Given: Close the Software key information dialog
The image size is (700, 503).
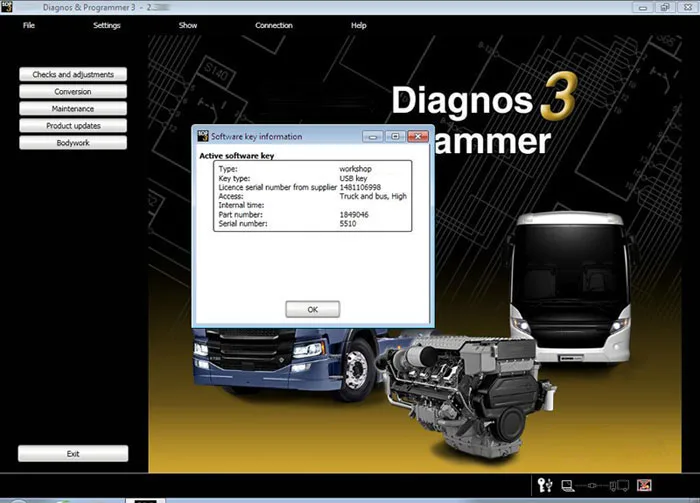Looking at the screenshot, I should (x=418, y=136).
